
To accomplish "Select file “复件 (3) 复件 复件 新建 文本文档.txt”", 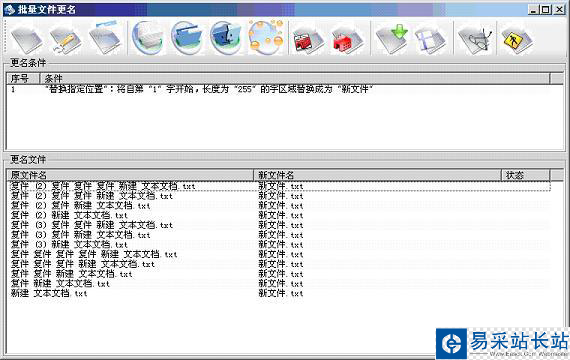I will [91, 225].
